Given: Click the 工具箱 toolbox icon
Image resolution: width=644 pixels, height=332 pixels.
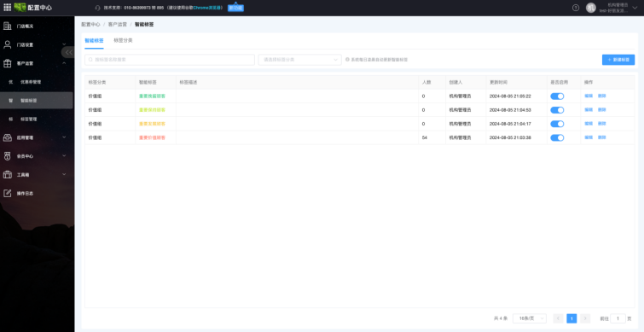Looking at the screenshot, I should coord(8,175).
